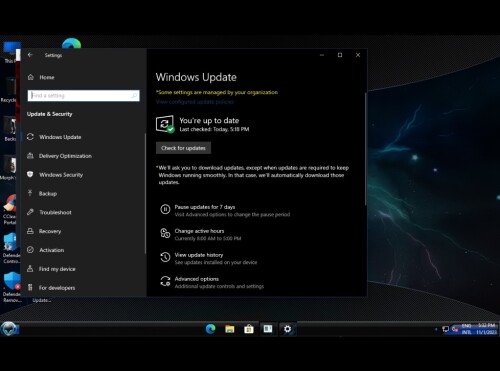Screen dimensions: 500x371
Task: Open View update history
Action: [x=199, y=255]
